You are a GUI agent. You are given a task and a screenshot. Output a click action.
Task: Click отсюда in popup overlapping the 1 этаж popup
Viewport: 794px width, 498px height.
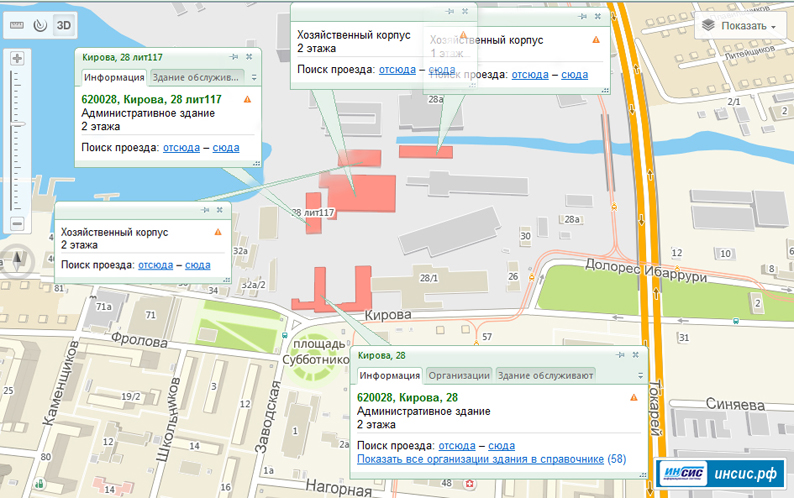click(397, 69)
